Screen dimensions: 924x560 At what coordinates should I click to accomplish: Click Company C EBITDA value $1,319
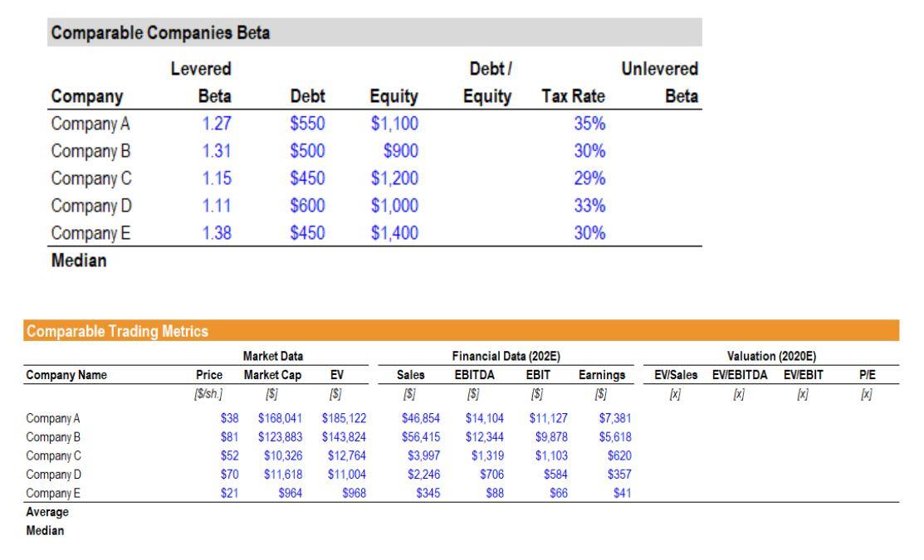487,456
